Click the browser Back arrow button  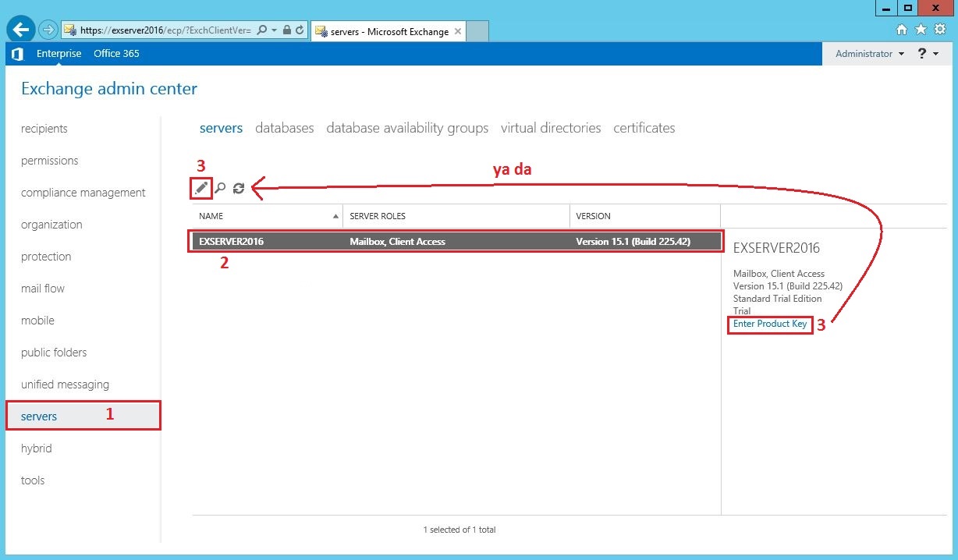tap(22, 30)
